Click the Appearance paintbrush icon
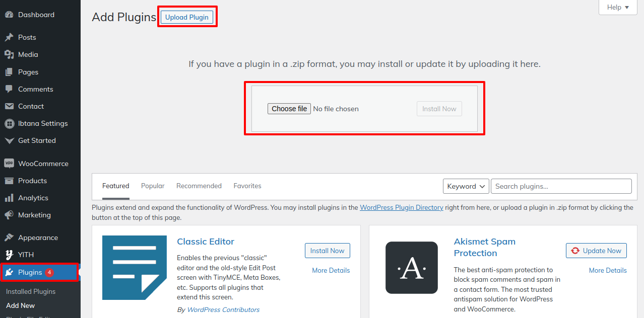Screen dimensions: 644x318 [9, 237]
